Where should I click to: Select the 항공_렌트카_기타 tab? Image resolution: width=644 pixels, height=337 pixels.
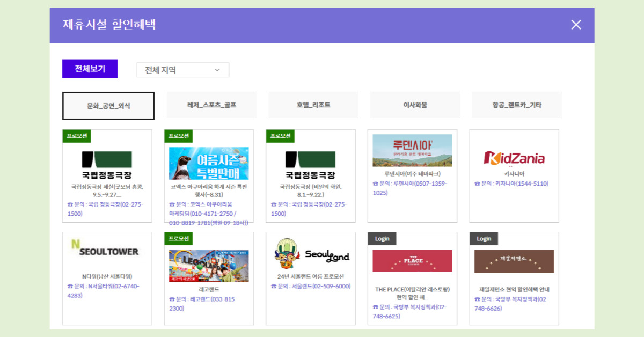tap(517, 105)
